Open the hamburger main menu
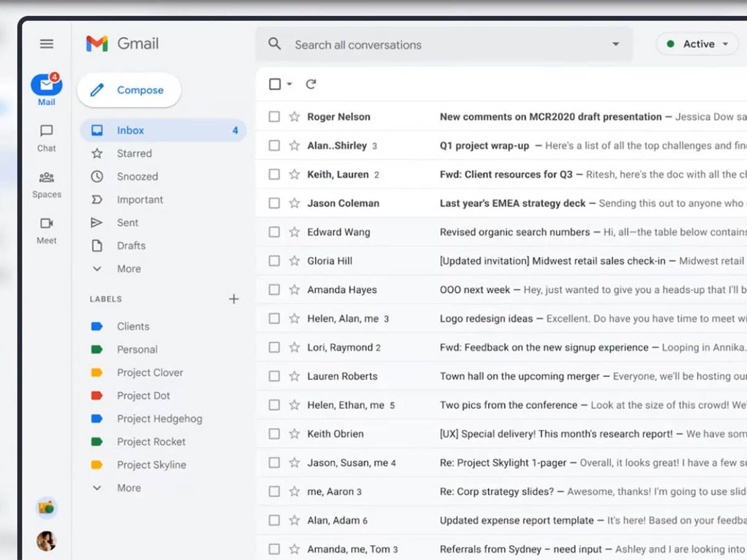Screen dimensions: 747x560 click(47, 44)
